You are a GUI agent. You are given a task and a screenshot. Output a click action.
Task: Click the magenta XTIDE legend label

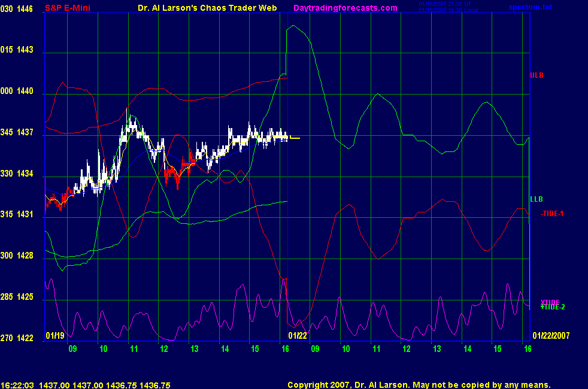pos(550,302)
